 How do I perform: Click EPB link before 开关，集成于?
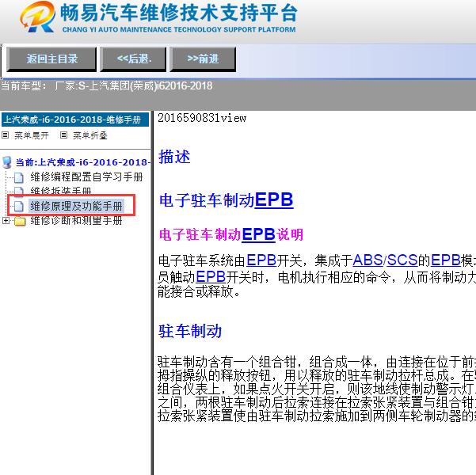click(x=261, y=260)
